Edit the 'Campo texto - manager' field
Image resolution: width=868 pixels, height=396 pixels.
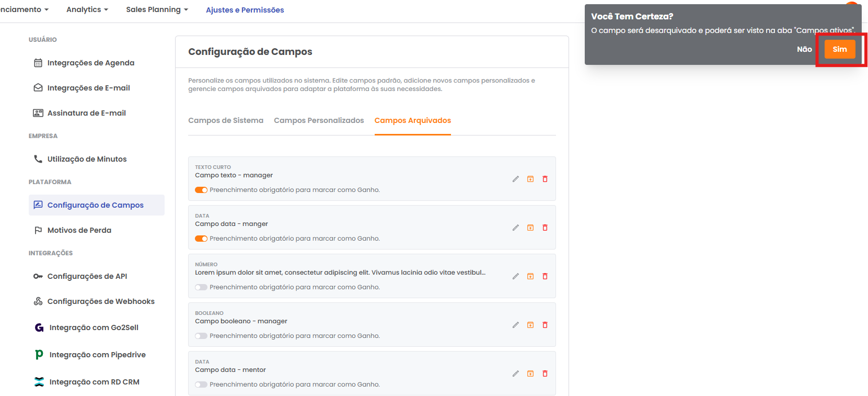515,179
